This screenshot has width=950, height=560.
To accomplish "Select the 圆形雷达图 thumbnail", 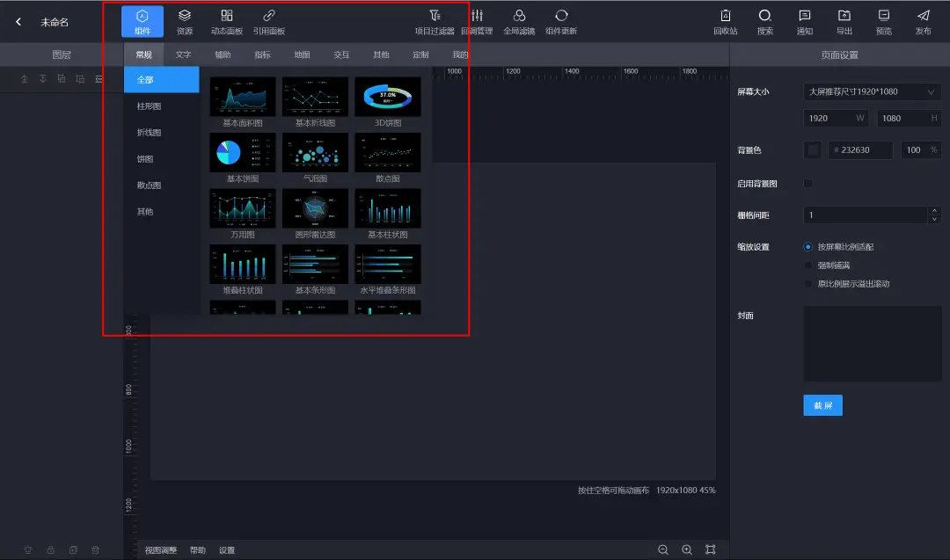I will coord(315,208).
